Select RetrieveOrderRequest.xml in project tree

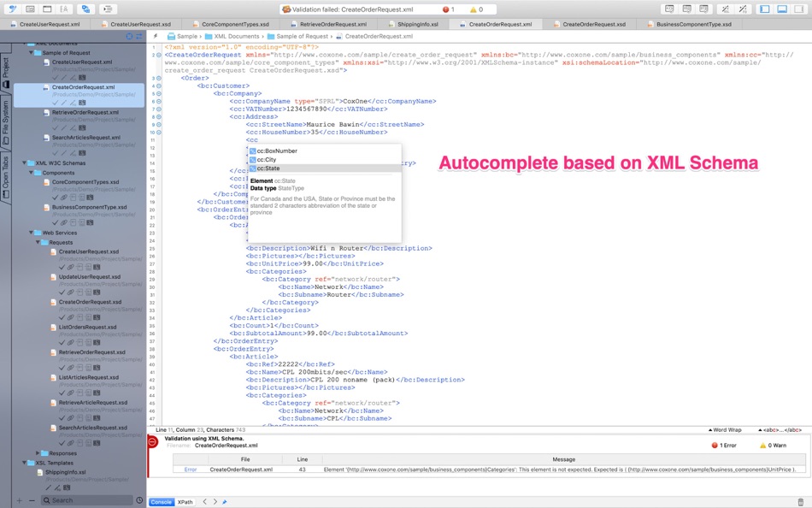pyautogui.click(x=85, y=113)
